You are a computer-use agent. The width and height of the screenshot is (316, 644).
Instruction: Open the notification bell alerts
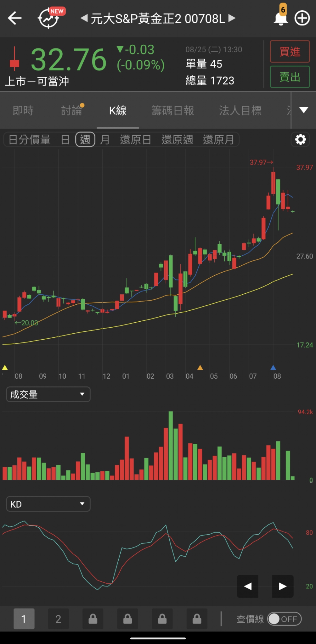click(x=281, y=18)
